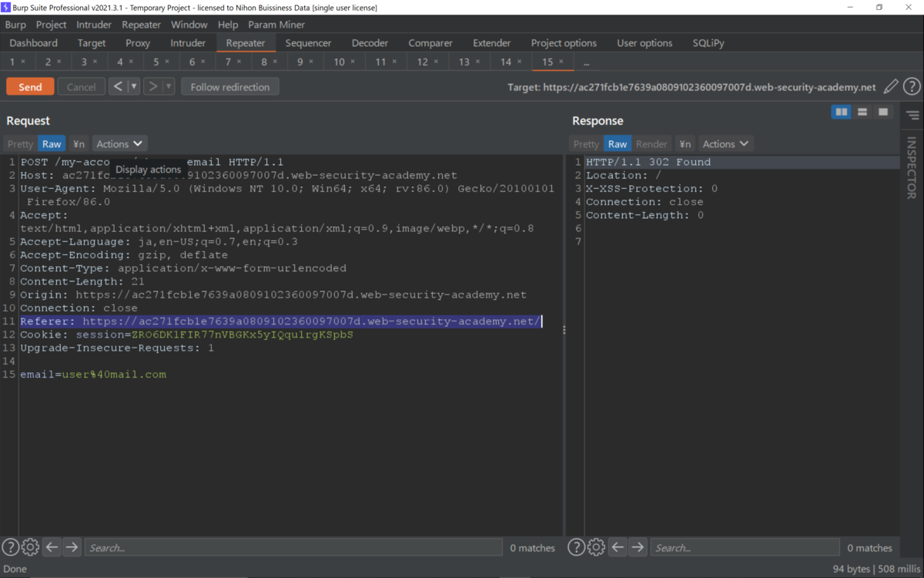The image size is (924, 578).
Task: Switch to the Decoder tab
Action: [x=370, y=42]
